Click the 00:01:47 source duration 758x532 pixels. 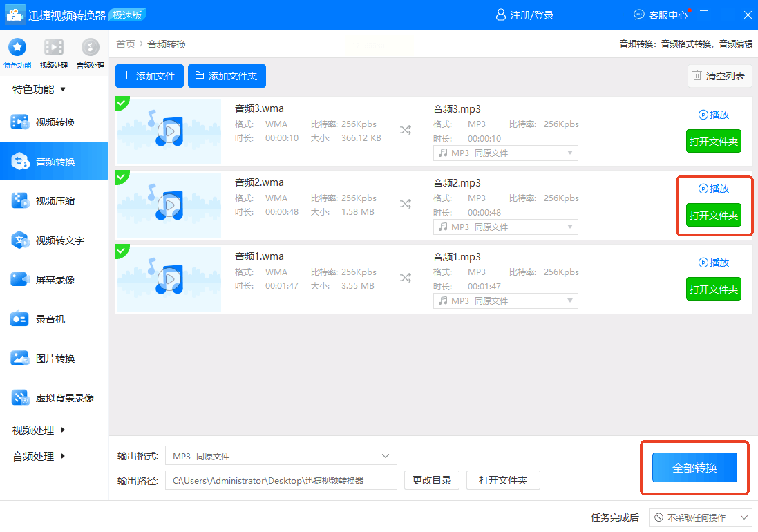click(282, 286)
